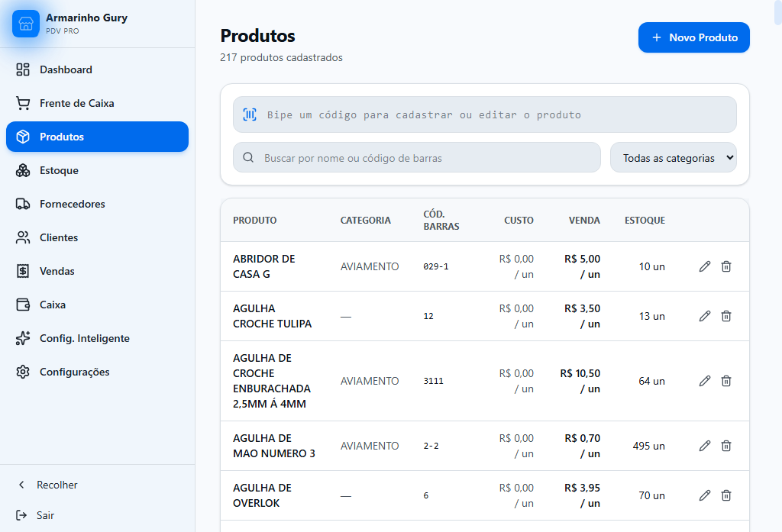Click the Armarinho Gury store logo icon

pyautogui.click(x=26, y=24)
